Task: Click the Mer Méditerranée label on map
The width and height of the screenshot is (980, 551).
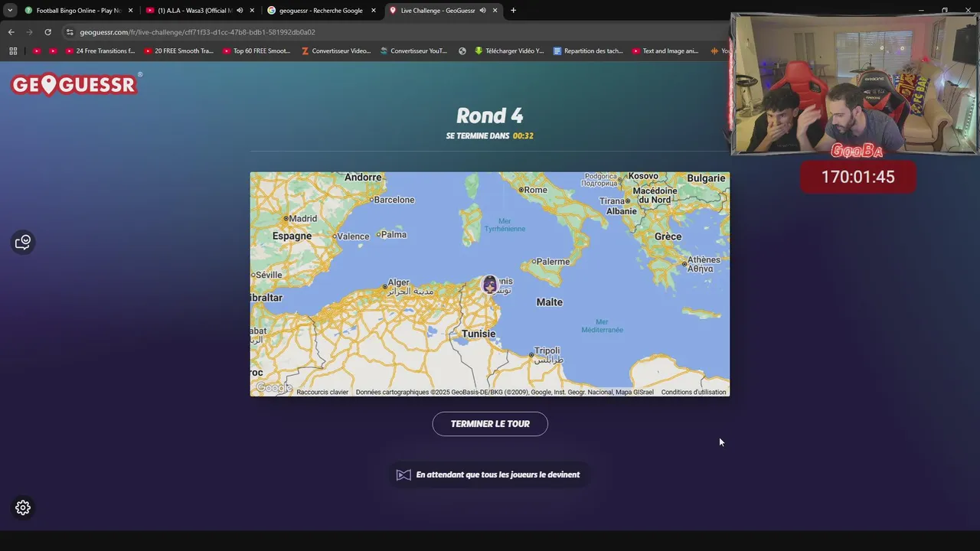Action: [x=602, y=326]
